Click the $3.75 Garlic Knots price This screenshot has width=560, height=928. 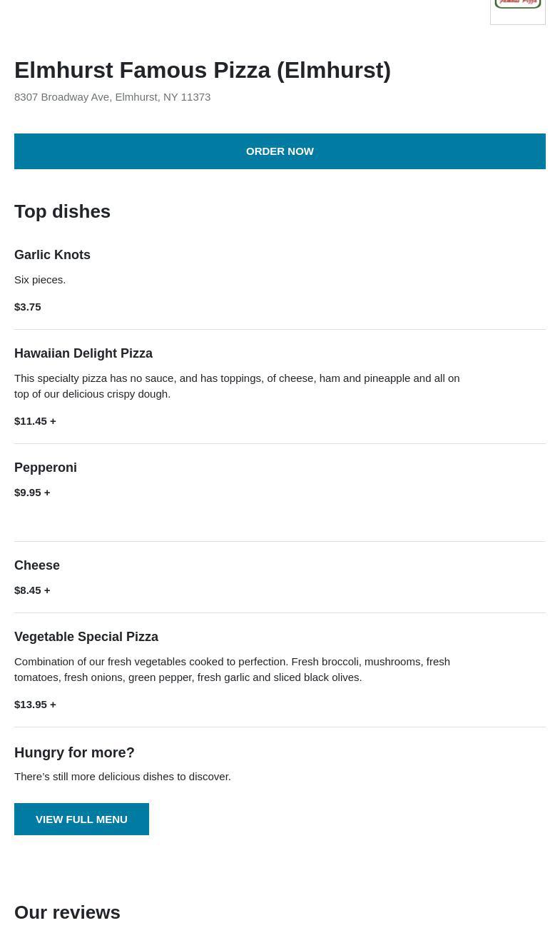point(28,306)
